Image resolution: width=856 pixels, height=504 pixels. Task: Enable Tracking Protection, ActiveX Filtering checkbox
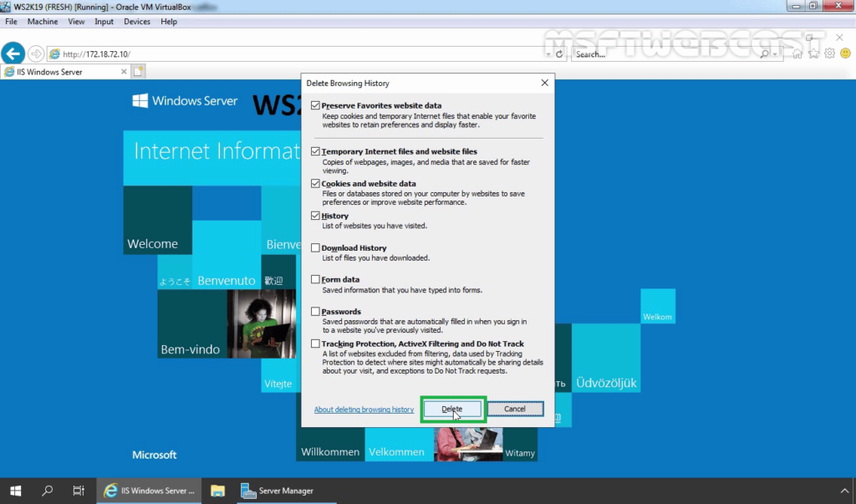pos(315,344)
